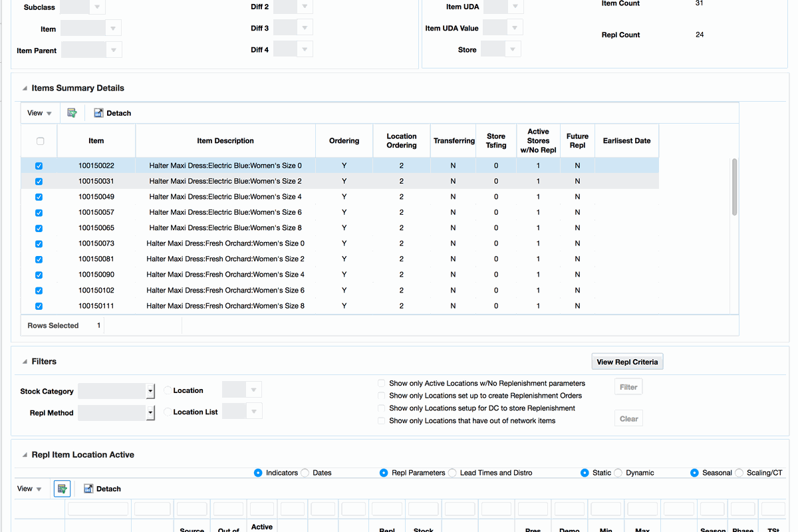This screenshot has width=798, height=532.
Task: Open the Location dropdown in Filters
Action: coord(253,390)
